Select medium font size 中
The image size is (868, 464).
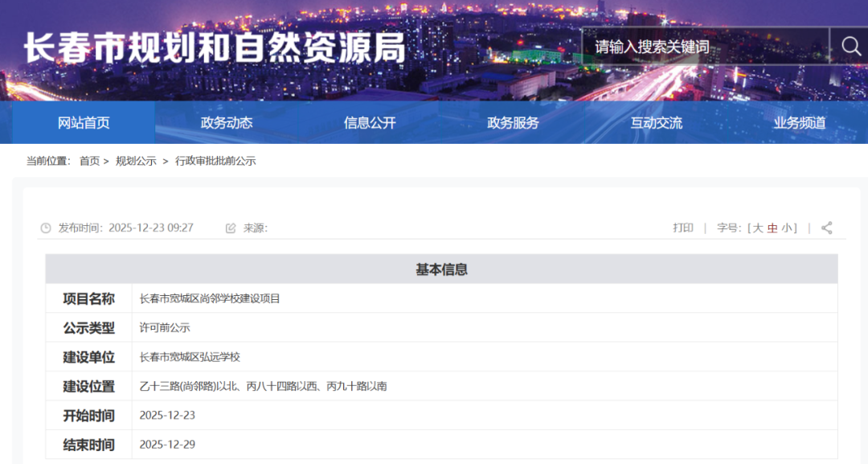click(772, 228)
